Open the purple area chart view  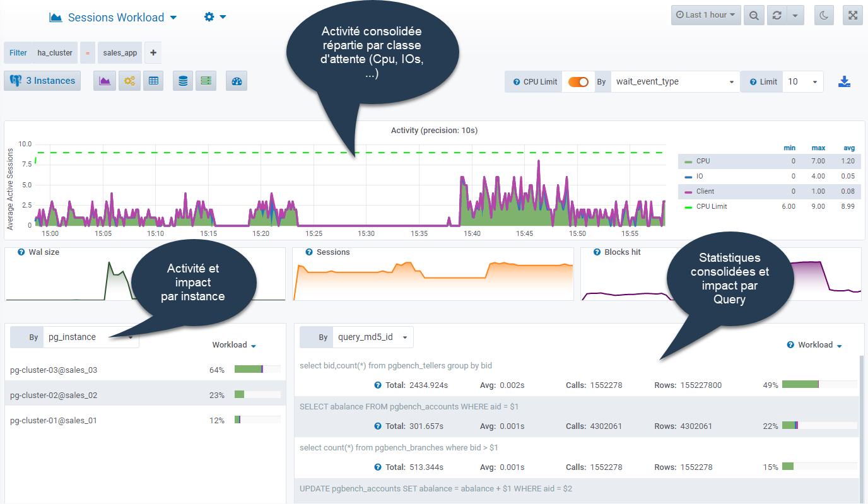(x=105, y=81)
